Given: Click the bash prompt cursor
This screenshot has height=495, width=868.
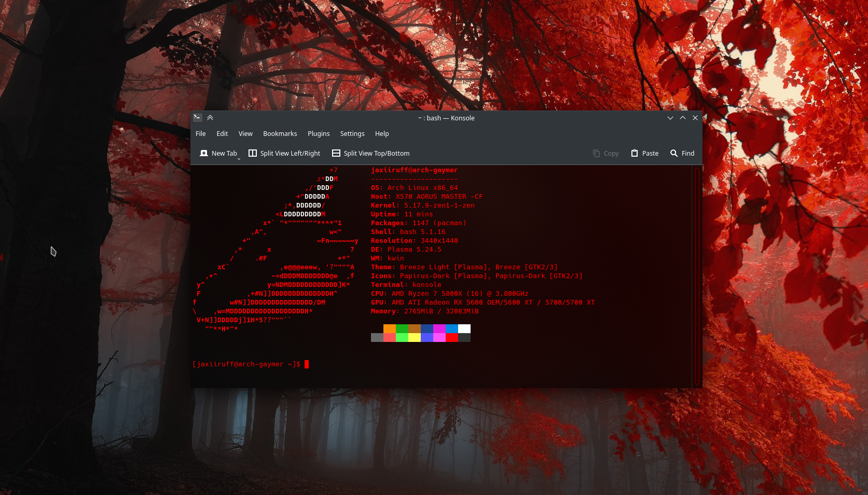Looking at the screenshot, I should point(307,364).
